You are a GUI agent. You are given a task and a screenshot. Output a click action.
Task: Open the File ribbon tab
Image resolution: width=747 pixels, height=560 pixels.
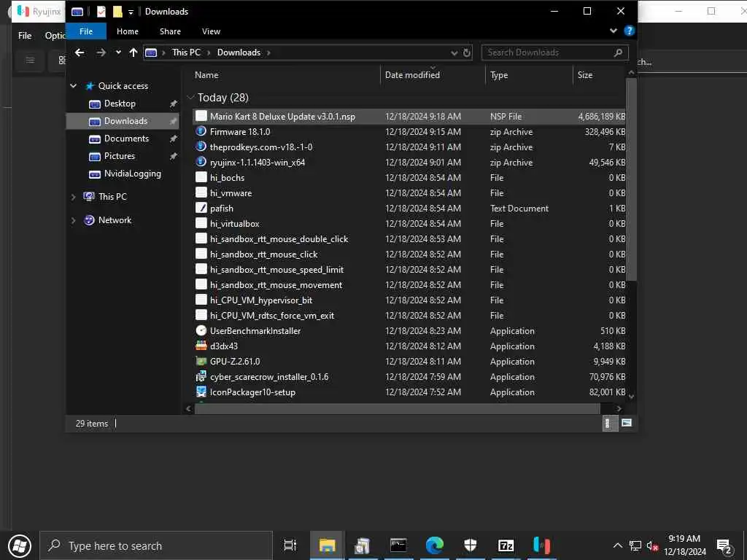pyautogui.click(x=86, y=31)
